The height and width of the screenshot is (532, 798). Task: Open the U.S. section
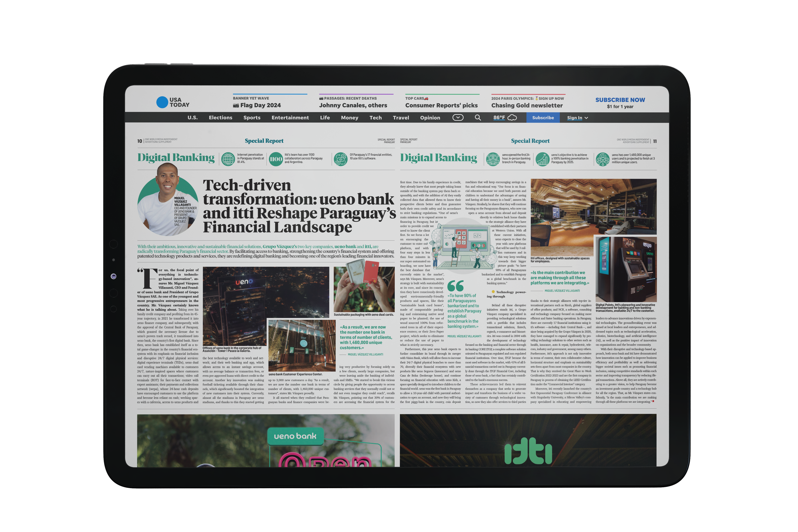coord(192,117)
